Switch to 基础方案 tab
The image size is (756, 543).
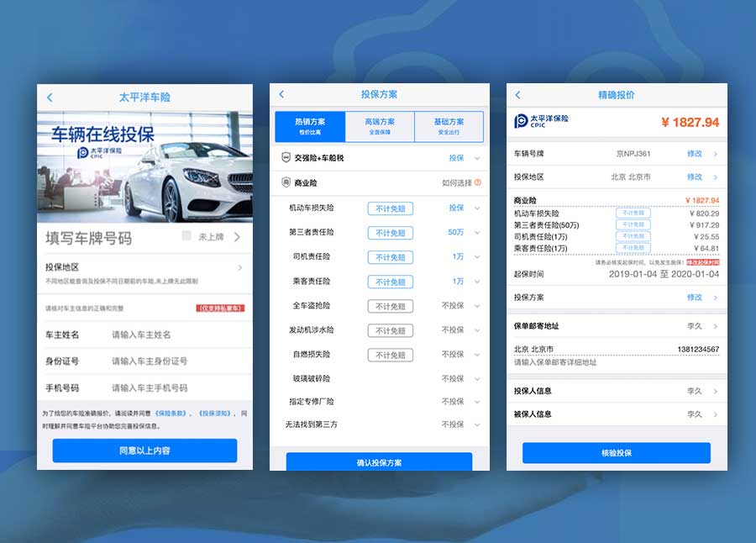click(x=449, y=126)
